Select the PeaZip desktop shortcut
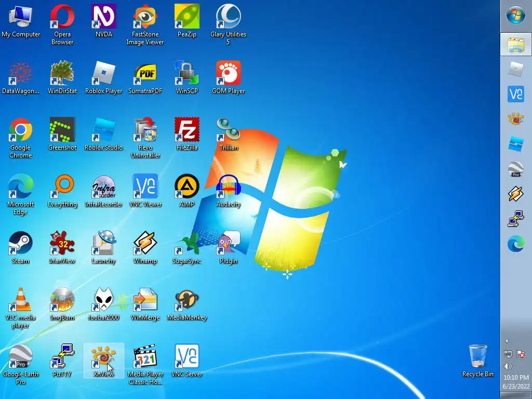This screenshot has height=399, width=532. click(x=187, y=21)
